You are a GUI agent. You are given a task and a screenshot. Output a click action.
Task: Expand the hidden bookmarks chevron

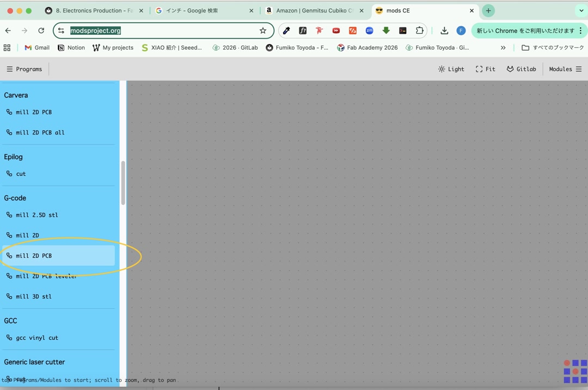[x=503, y=47]
